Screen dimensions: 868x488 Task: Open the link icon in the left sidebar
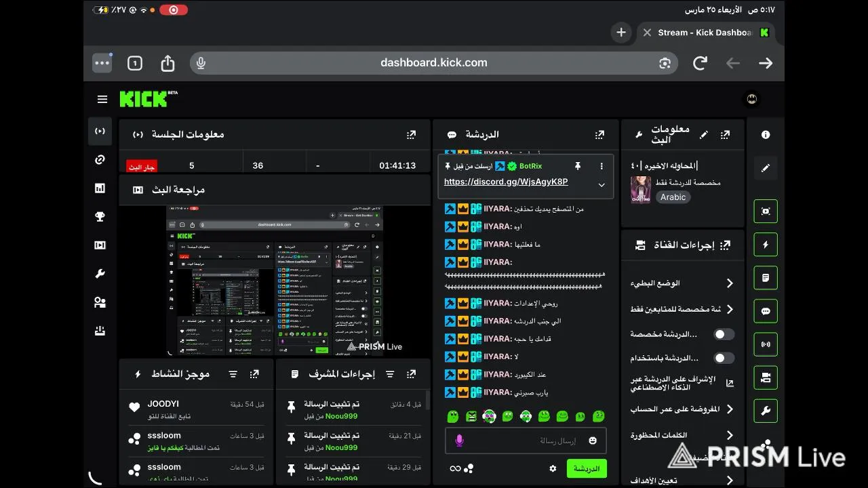(x=100, y=160)
